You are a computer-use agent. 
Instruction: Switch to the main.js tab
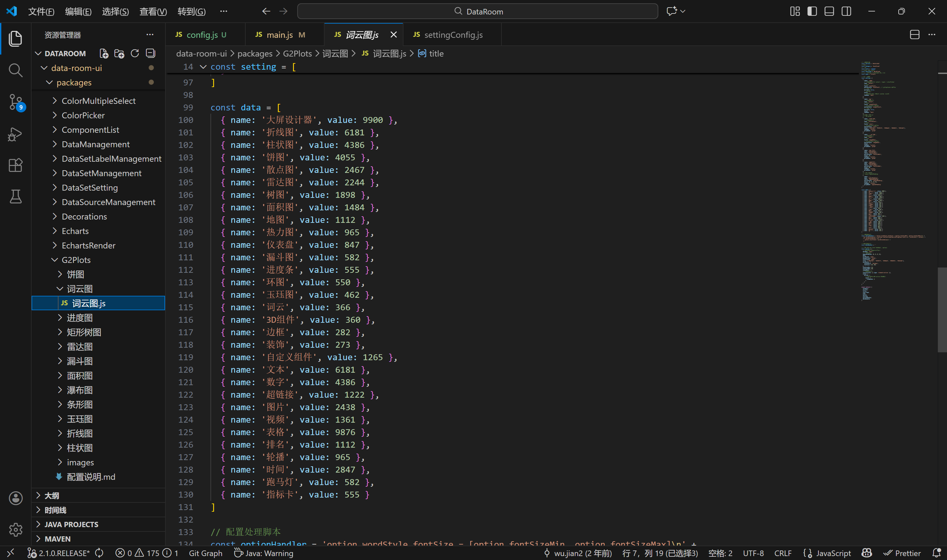click(x=280, y=35)
